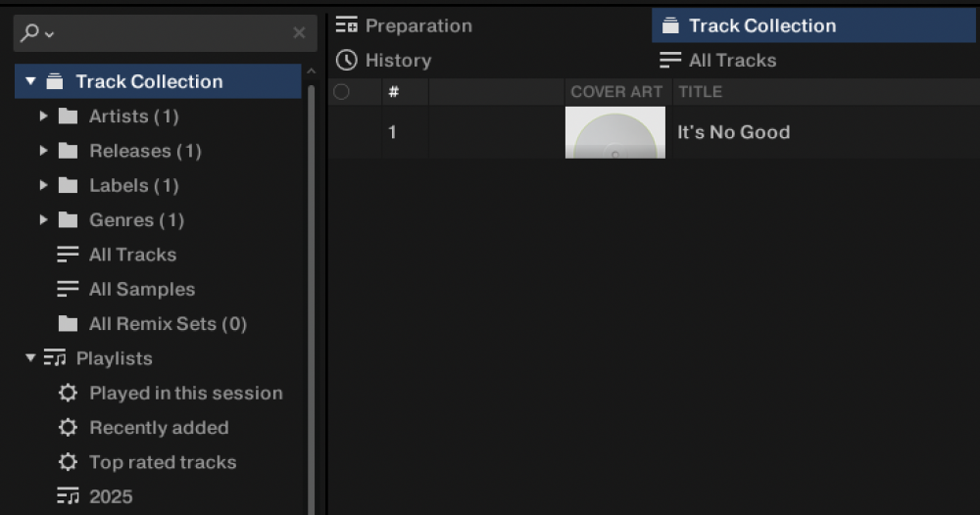Image resolution: width=980 pixels, height=515 pixels.
Task: Expand the Genres folder
Action: pos(44,220)
